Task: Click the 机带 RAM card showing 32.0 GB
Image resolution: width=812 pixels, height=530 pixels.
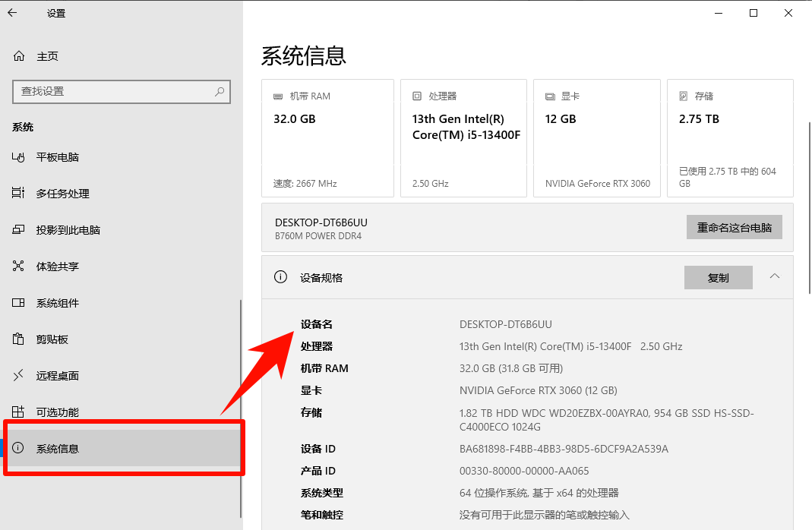Action: 327,138
